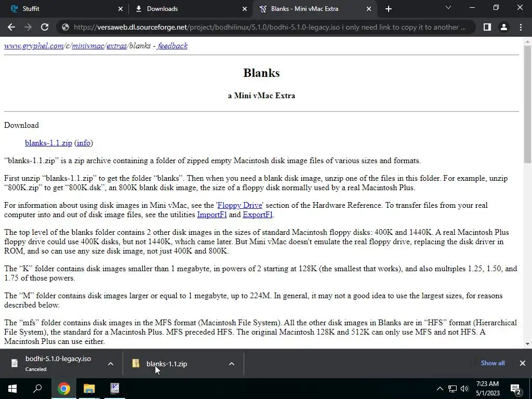
Task: Click the scrollbar up arrow
Action: 527,42
